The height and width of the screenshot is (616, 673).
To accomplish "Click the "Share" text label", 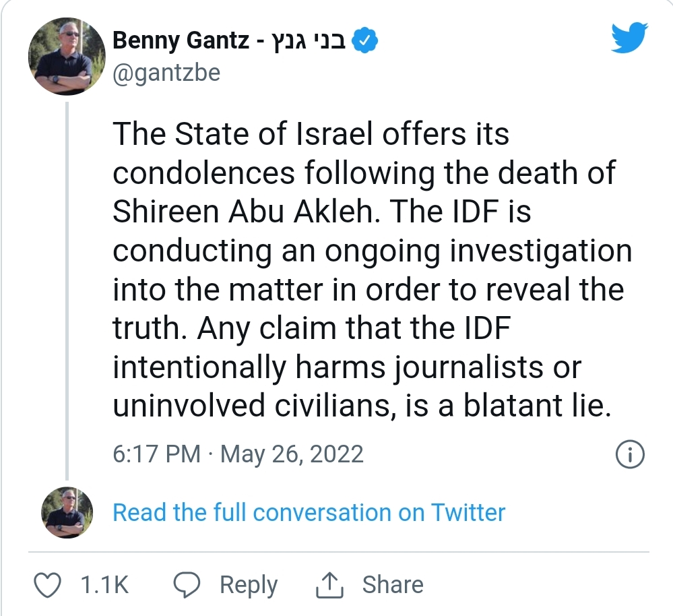I will coord(393,585).
